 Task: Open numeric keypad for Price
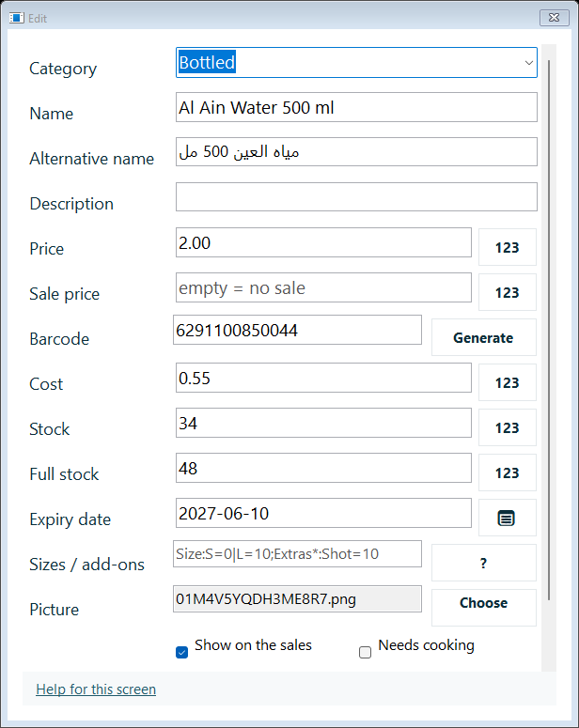[x=507, y=247]
